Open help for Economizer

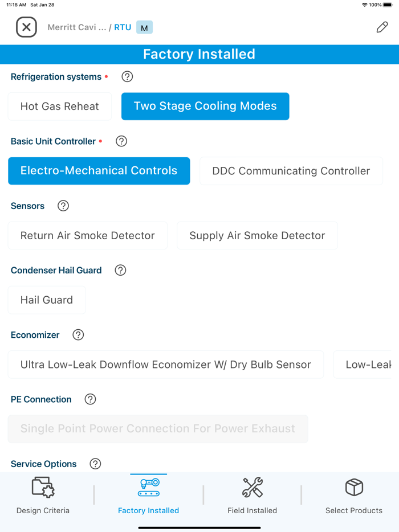click(78, 335)
